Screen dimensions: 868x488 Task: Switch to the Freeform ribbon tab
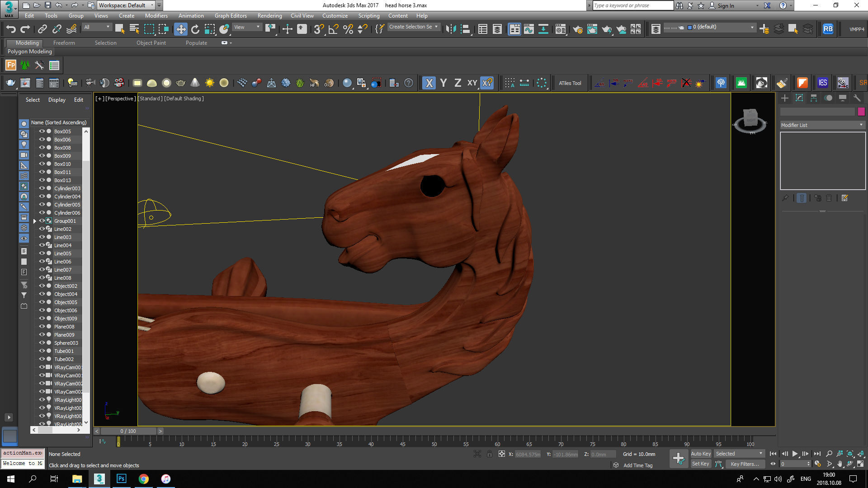(x=64, y=43)
